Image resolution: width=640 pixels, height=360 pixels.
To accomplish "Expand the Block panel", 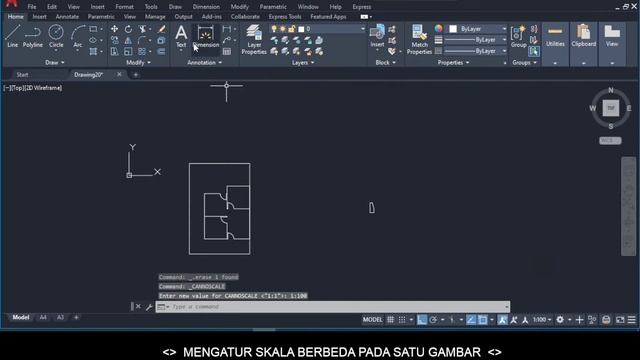I will (x=385, y=62).
